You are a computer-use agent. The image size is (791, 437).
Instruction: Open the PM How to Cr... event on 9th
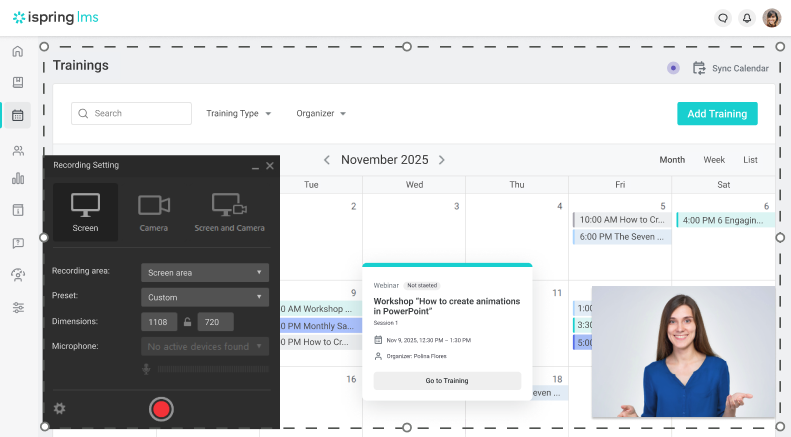pyautogui.click(x=321, y=342)
